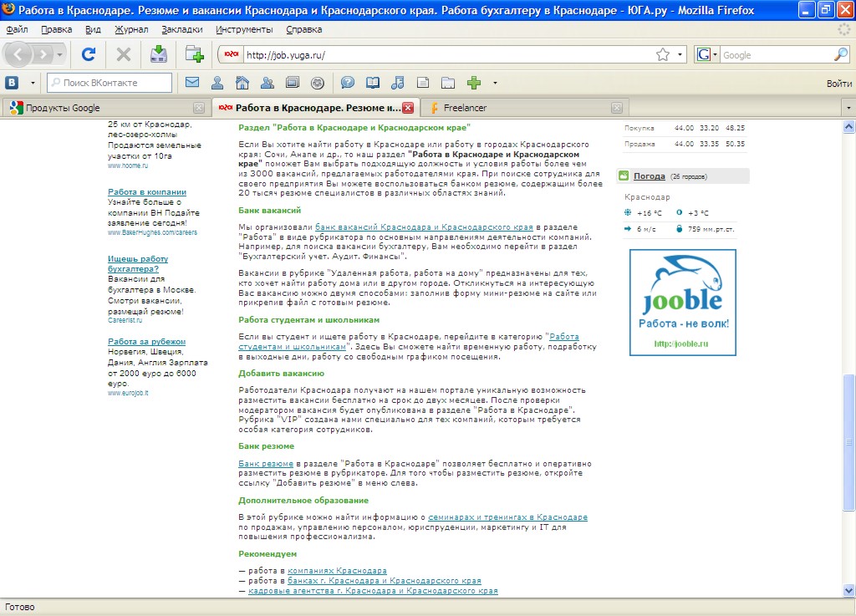The image size is (856, 616).
Task: Open the VKontakte home house icon
Action: [x=242, y=83]
